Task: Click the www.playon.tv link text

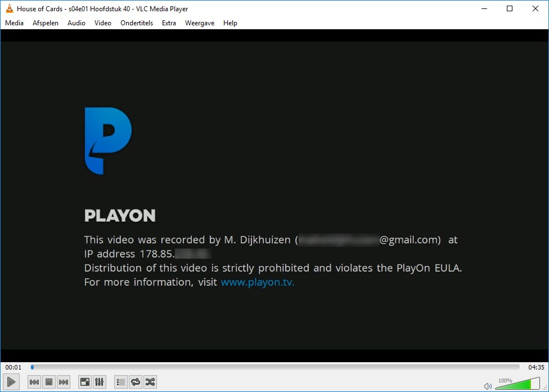Action: 258,282
